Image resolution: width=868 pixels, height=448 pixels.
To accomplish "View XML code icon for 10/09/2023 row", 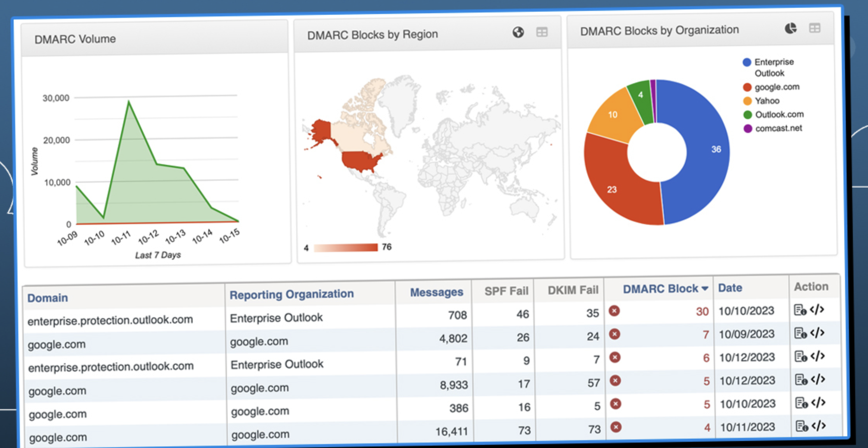I will pos(817,333).
